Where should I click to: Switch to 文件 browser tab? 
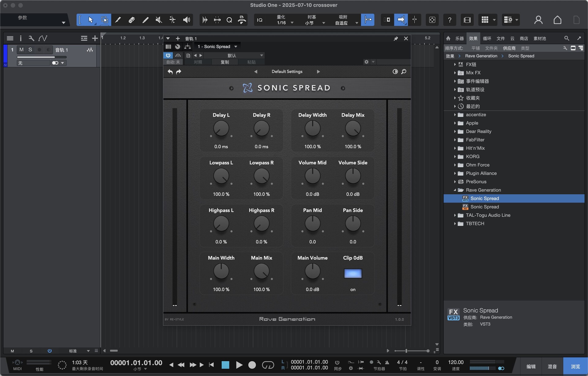(x=501, y=38)
